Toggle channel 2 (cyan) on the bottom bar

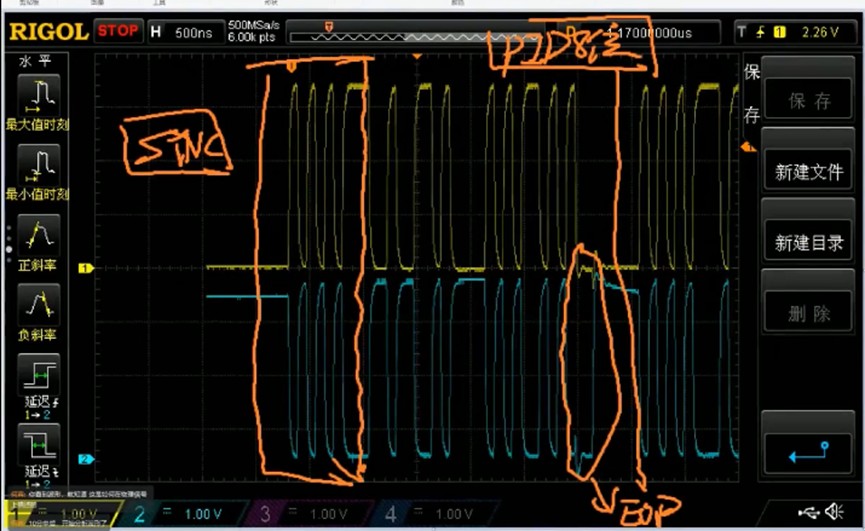(x=180, y=514)
